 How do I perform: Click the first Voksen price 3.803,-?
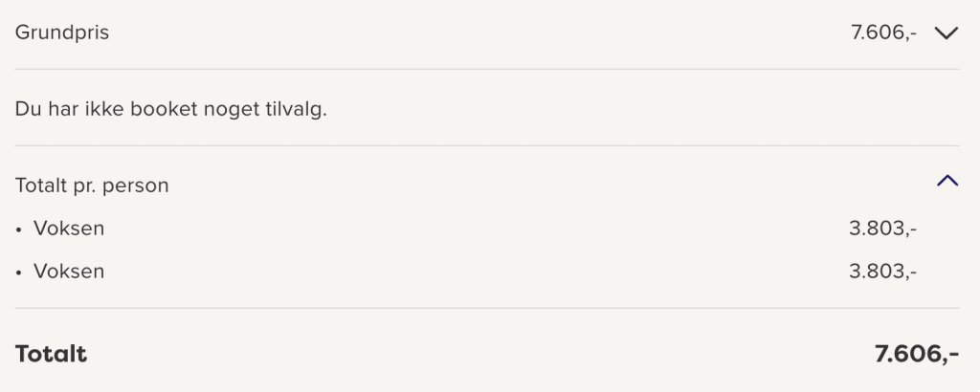[882, 229]
